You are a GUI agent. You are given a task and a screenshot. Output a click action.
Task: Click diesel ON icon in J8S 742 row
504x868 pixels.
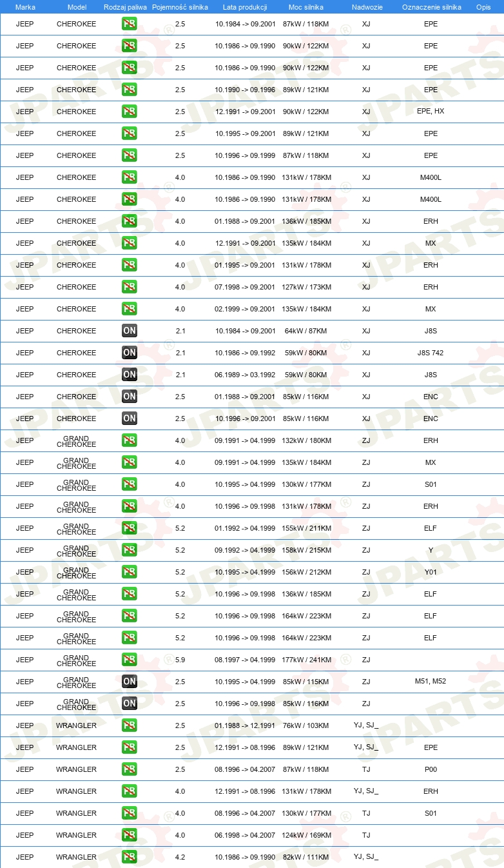130,353
